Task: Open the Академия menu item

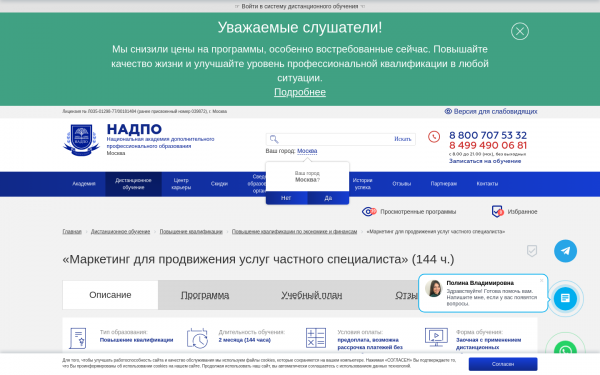Action: coord(84,184)
